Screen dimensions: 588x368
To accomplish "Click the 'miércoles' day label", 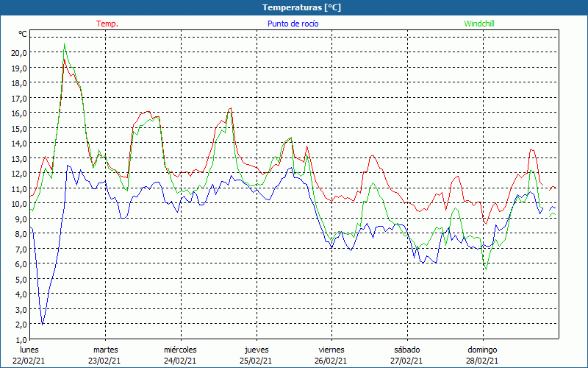I will (x=180, y=350).
